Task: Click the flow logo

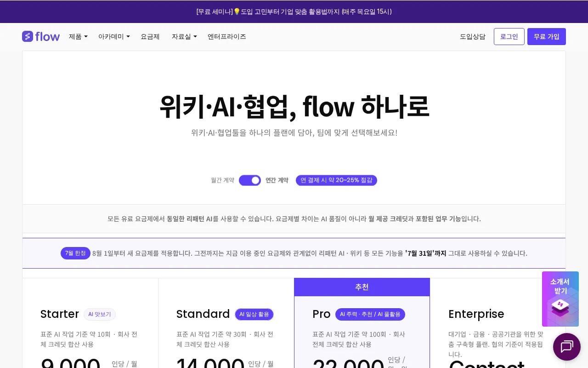Action: (x=41, y=36)
